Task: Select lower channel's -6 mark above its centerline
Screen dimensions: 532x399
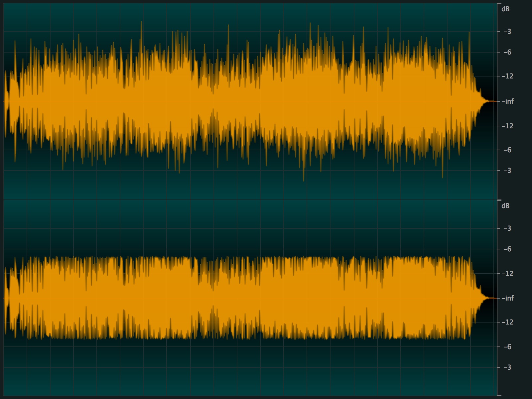Action: [507, 249]
